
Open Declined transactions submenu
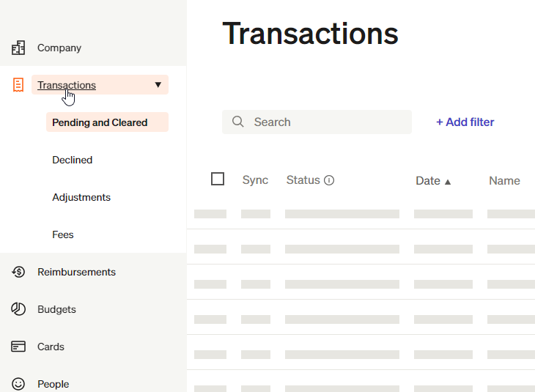tap(72, 160)
